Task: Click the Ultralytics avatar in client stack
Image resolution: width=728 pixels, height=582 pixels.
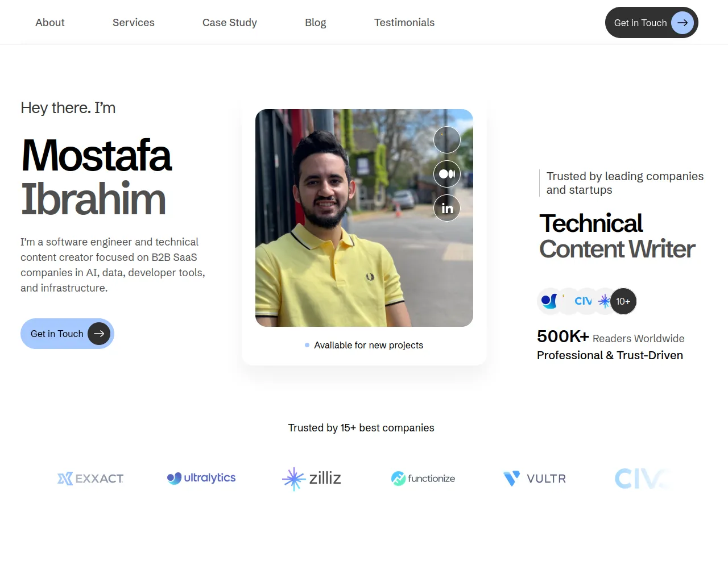Action: click(549, 301)
